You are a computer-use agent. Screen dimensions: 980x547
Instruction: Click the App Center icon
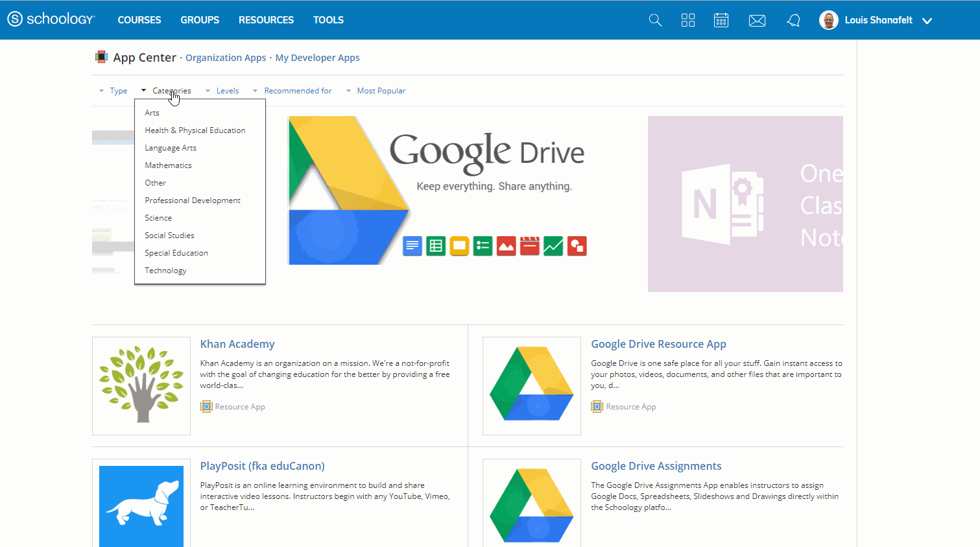click(101, 57)
